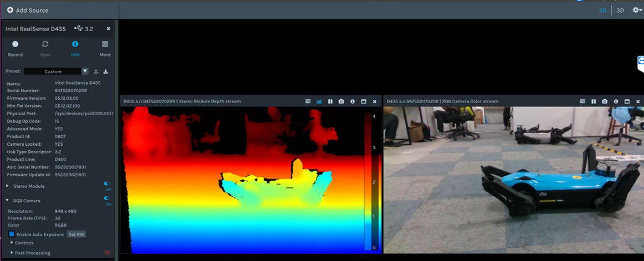Image resolution: width=644 pixels, height=261 pixels.
Task: Click the TeamViewer side tab icon
Action: tap(640, 65)
